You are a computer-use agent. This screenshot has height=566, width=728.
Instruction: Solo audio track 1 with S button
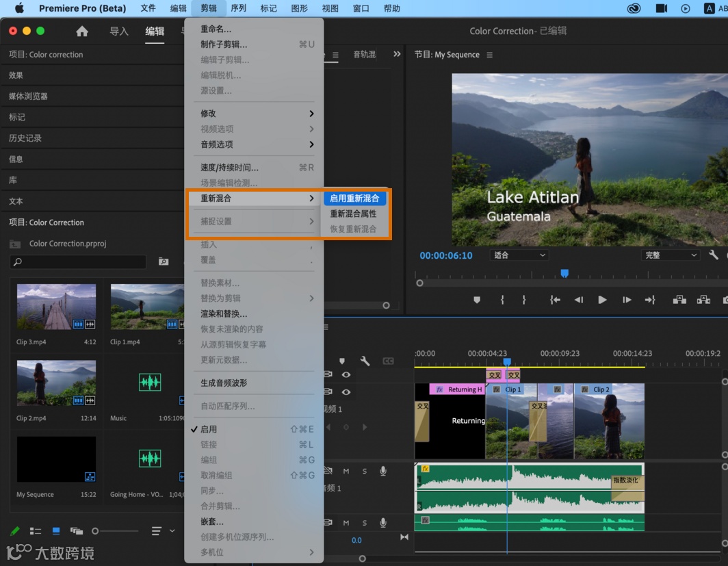[365, 471]
